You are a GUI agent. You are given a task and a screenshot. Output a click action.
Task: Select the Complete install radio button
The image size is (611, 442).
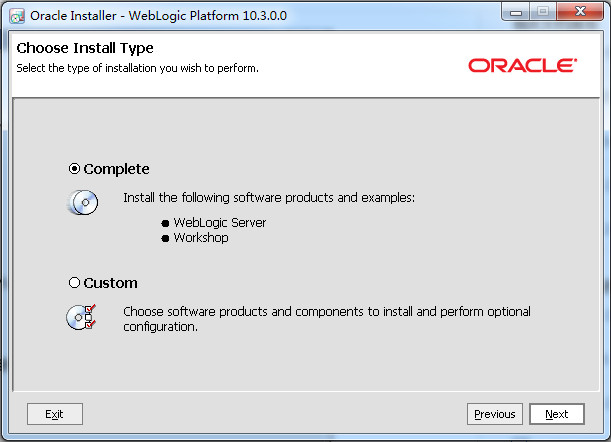click(x=74, y=169)
